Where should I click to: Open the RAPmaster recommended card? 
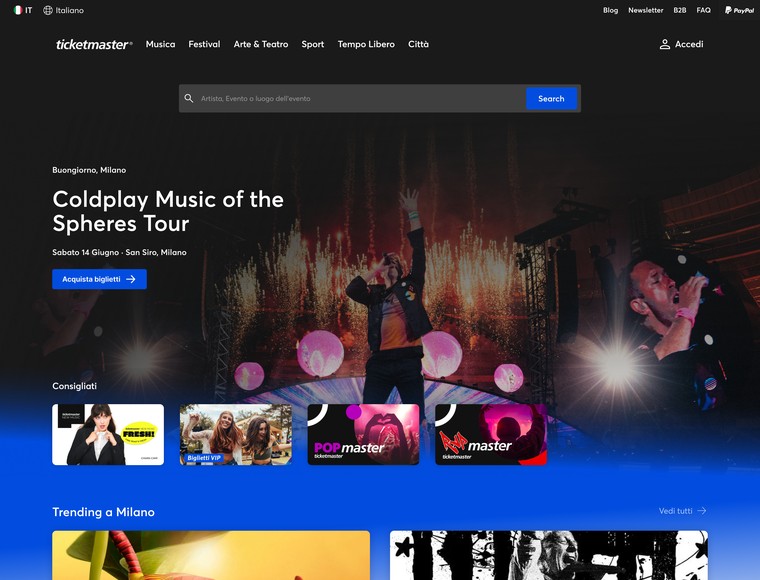(491, 435)
